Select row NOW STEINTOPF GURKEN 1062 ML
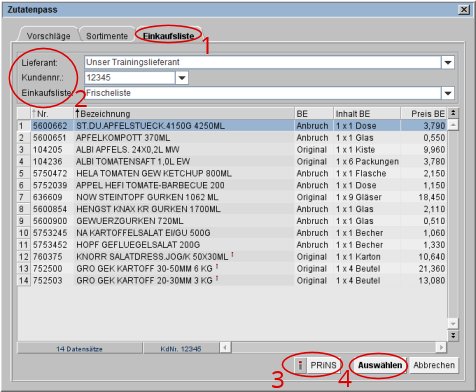 [x=232, y=197]
